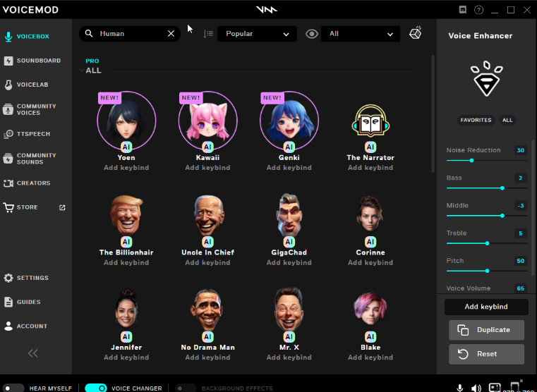Click the chat feedback icon in bottom bar
This screenshot has width=537, height=392.
[x=495, y=387]
